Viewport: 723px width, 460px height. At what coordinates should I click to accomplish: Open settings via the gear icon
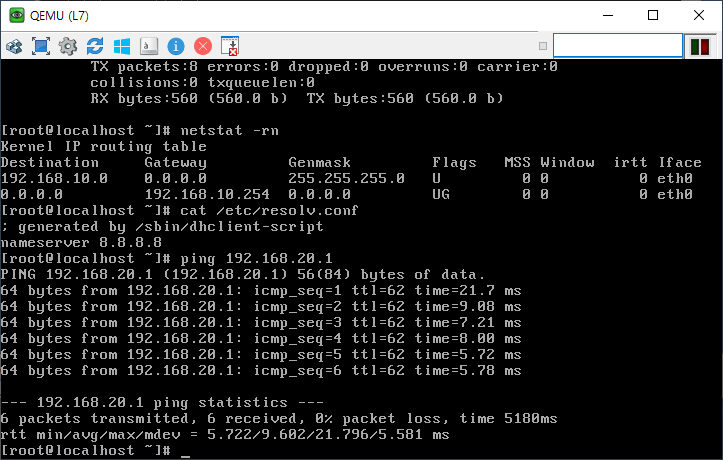pyautogui.click(x=68, y=46)
